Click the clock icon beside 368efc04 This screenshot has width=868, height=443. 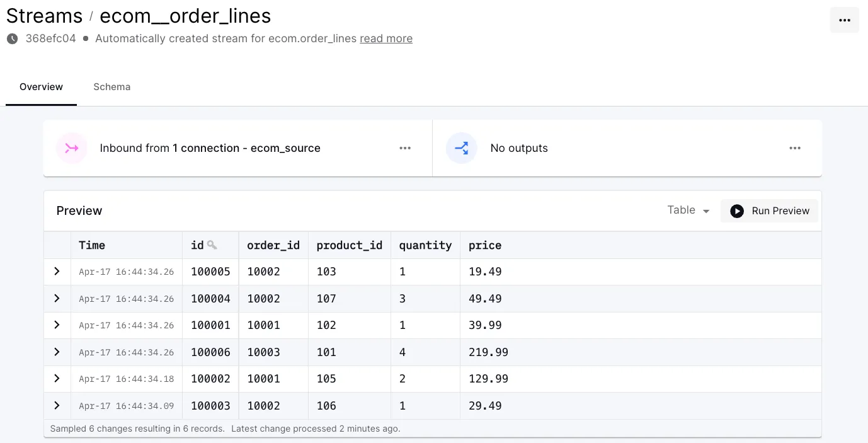(x=13, y=38)
